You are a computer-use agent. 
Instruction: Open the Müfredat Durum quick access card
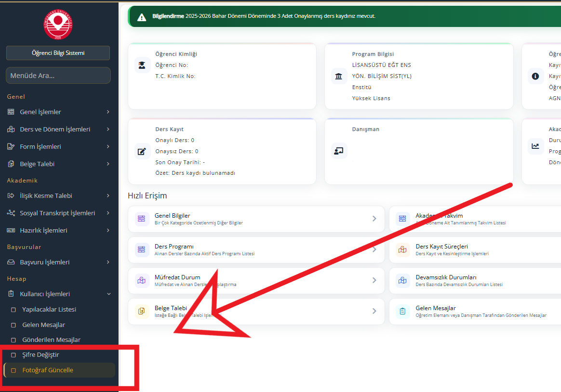tap(256, 280)
